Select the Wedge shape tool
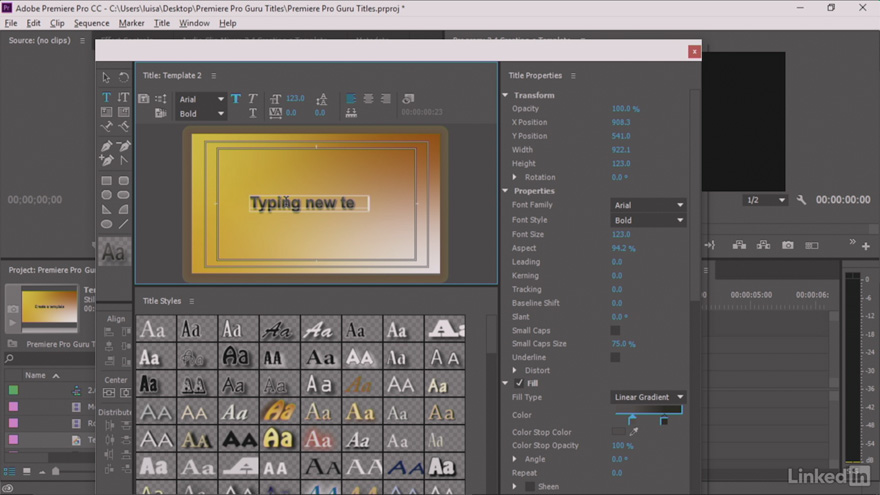Viewport: 880px width, 495px height. tap(106, 209)
